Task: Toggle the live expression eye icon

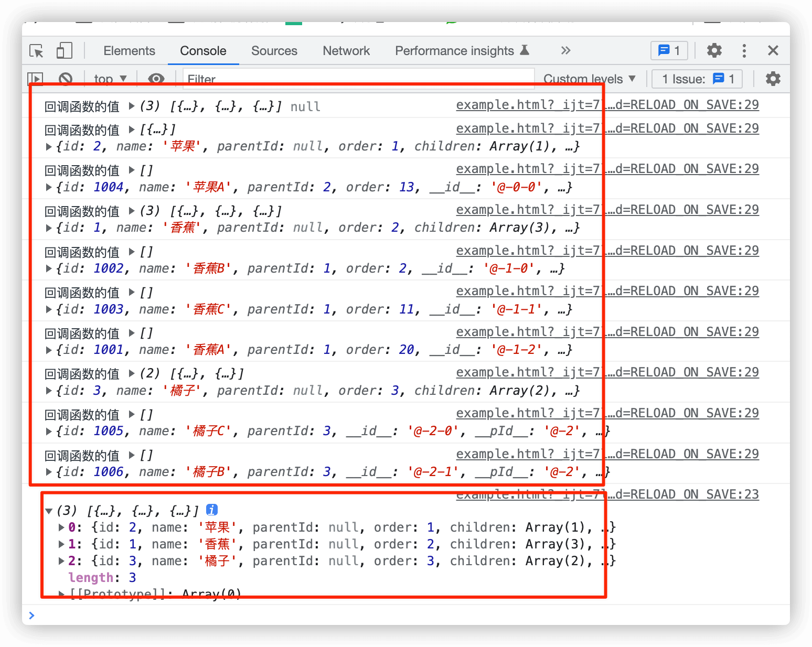Action: click(156, 79)
